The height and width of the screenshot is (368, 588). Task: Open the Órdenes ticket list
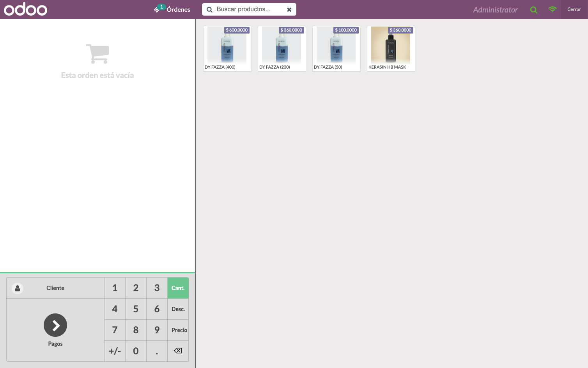tap(172, 9)
